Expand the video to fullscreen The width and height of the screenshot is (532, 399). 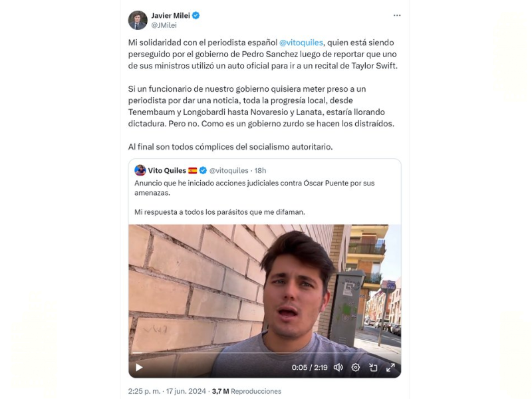pyautogui.click(x=390, y=367)
